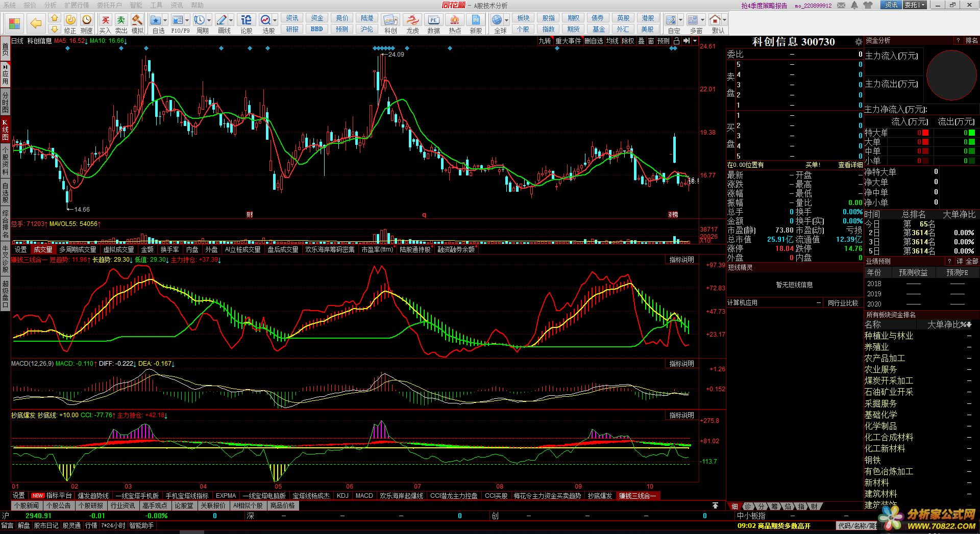Toggle the chart lock icon

(x=676, y=41)
